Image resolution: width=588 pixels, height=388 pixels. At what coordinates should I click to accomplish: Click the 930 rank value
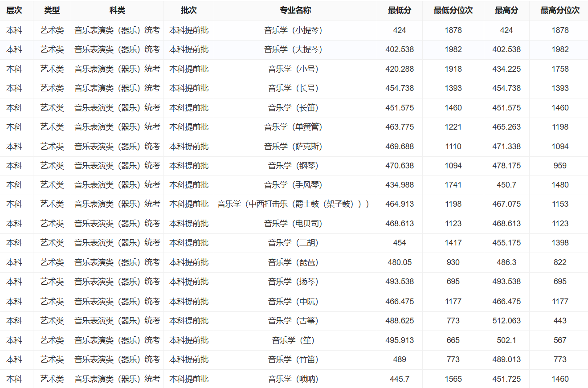point(453,262)
